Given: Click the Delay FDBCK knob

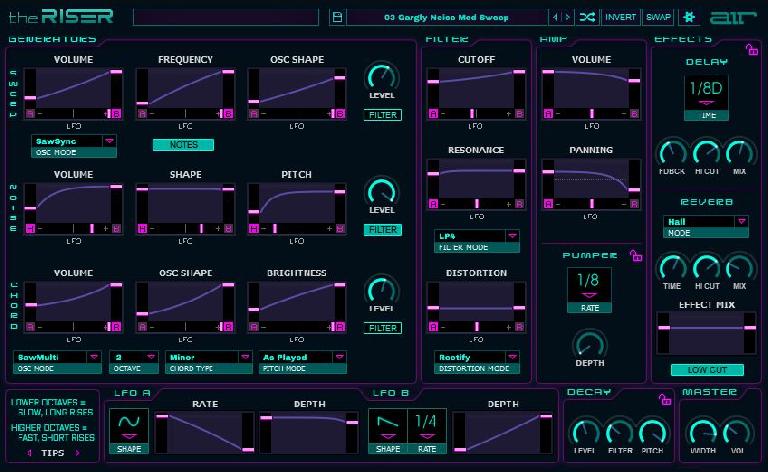Looking at the screenshot, I should point(672,152).
